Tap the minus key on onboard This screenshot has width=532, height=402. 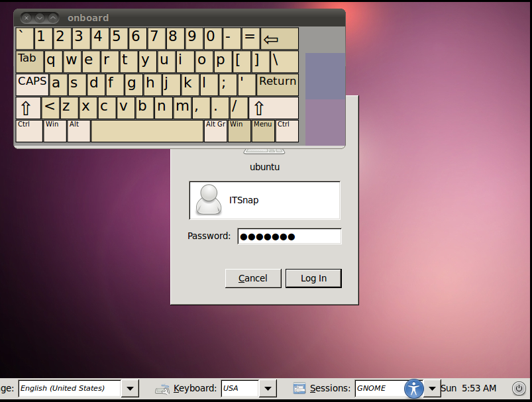pyautogui.click(x=231, y=38)
